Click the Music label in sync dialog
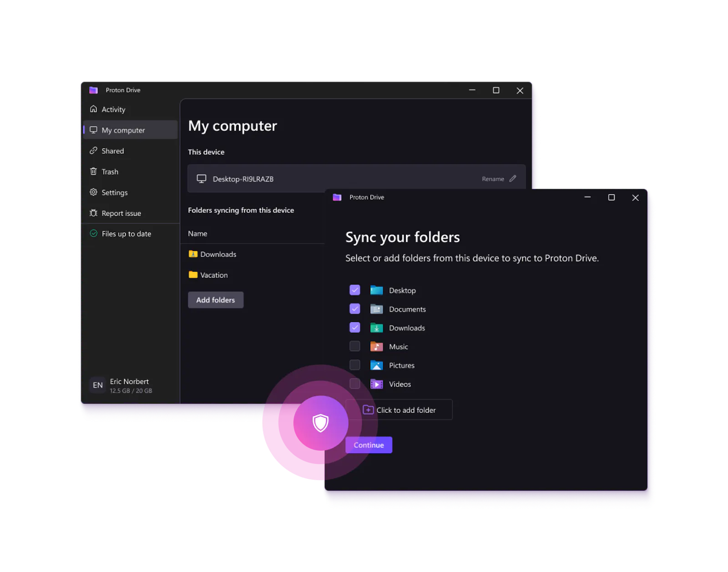This screenshot has width=728, height=572. [399, 346]
